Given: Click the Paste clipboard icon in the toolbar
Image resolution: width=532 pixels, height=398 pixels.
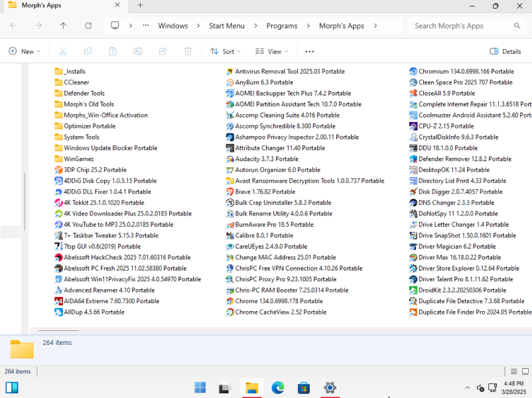Looking at the screenshot, I should tap(113, 51).
